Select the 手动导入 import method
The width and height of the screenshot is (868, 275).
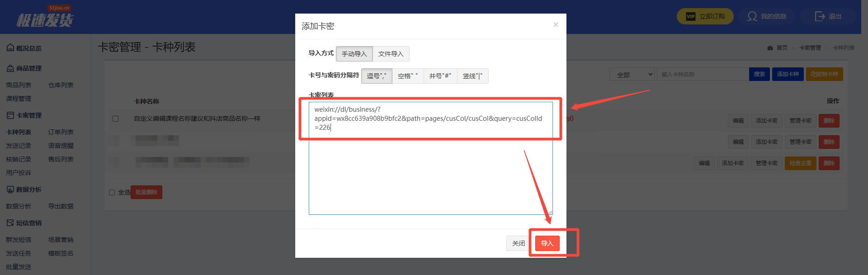(354, 54)
